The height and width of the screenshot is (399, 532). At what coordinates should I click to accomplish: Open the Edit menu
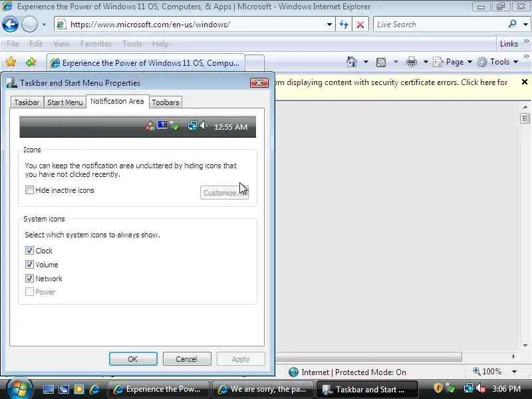coord(36,44)
